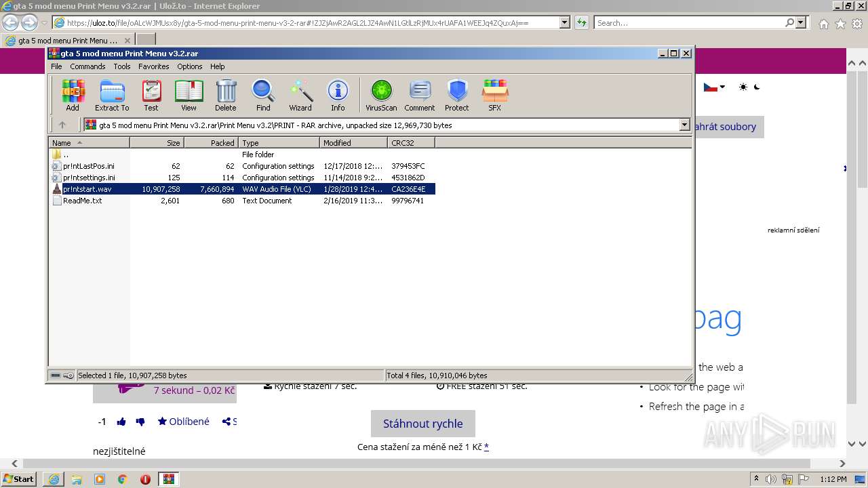
Task: Select ReadMe.txt file
Action: [x=243, y=201]
